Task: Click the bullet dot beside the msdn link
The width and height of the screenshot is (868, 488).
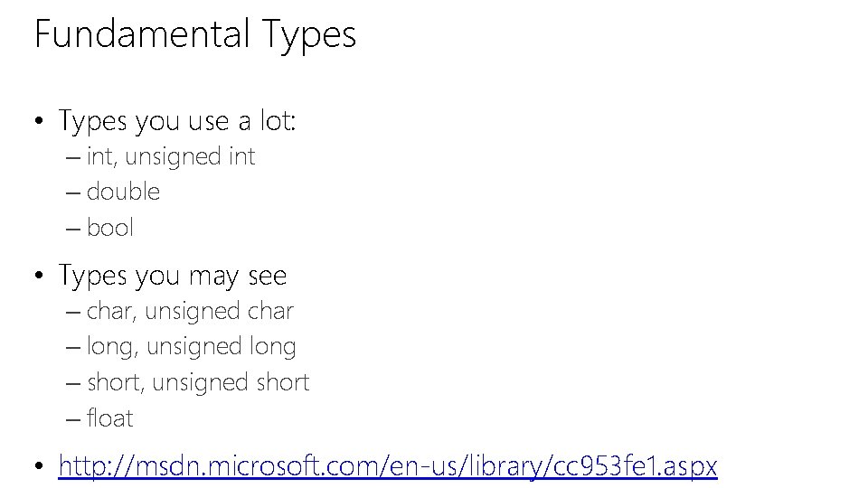Action: (x=38, y=465)
